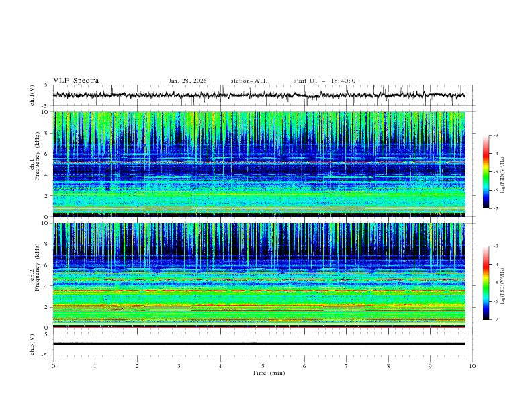Click the "-5" tick on ch.3(V) axis
Image resolution: width=532 pixels, height=411 pixels.
click(x=46, y=355)
